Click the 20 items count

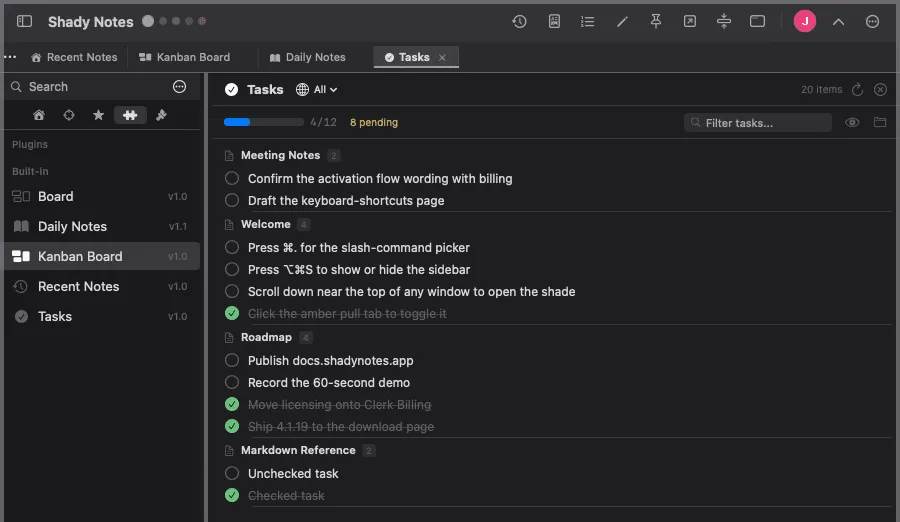821,90
